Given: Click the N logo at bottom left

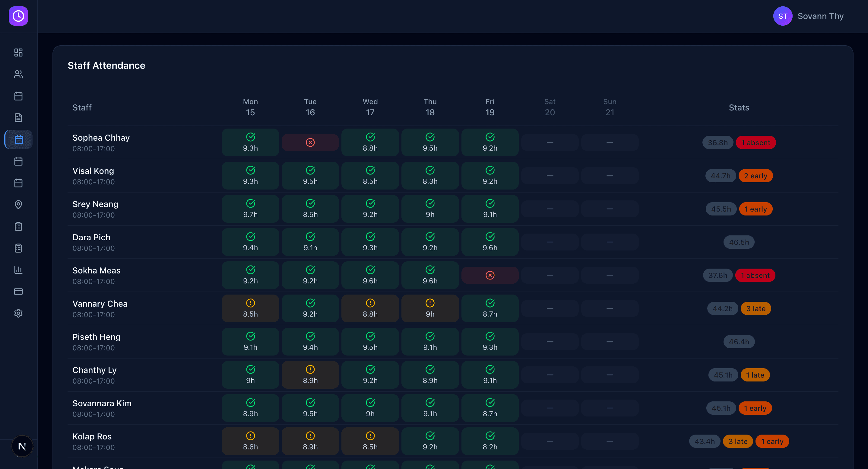Looking at the screenshot, I should coord(22,446).
